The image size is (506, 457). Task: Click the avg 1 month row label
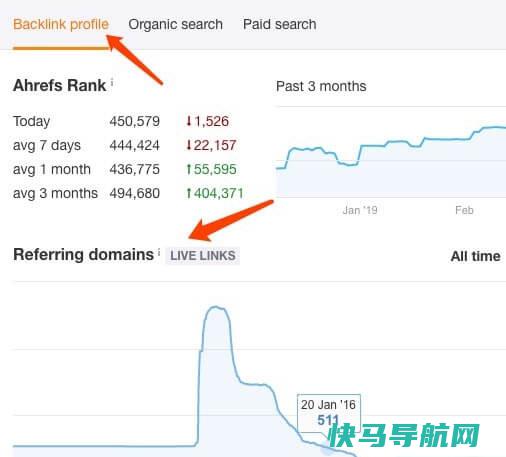tap(52, 169)
